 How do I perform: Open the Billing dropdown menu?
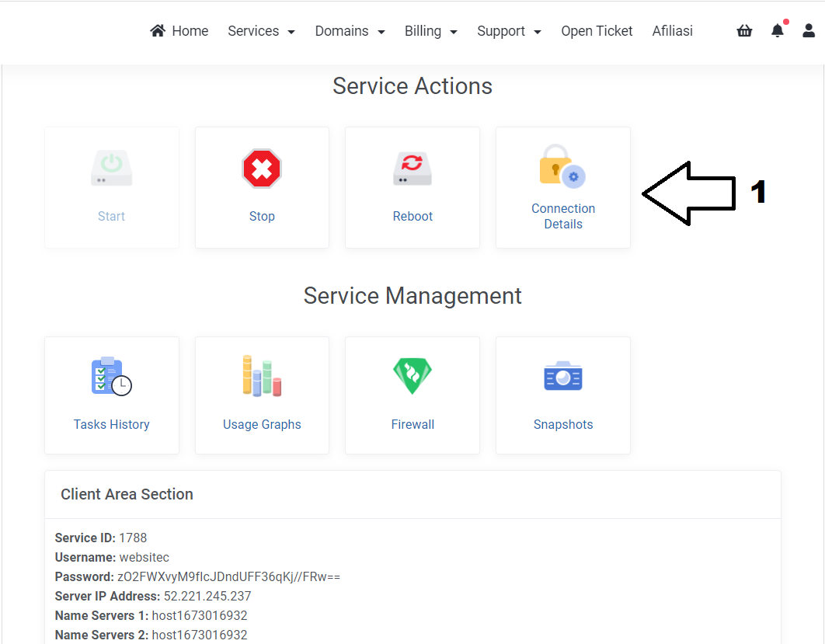point(430,31)
